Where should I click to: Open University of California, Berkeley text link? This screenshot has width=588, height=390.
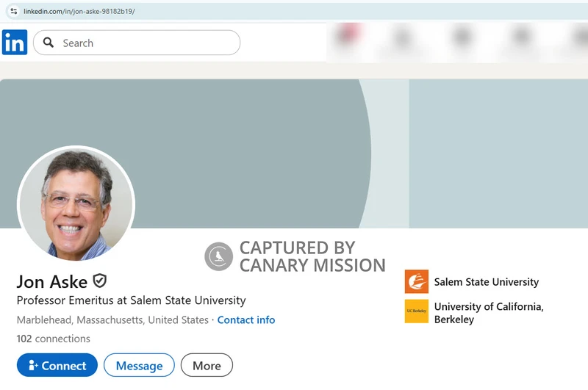click(x=488, y=313)
